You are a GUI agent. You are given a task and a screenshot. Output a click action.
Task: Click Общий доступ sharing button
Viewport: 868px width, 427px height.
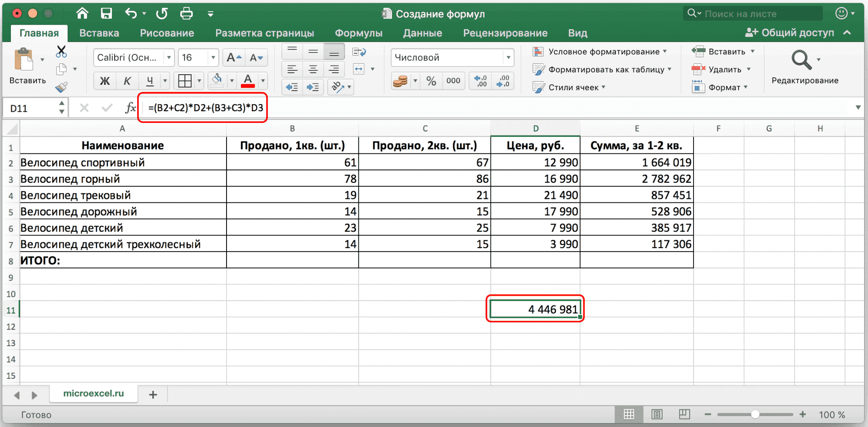(796, 33)
